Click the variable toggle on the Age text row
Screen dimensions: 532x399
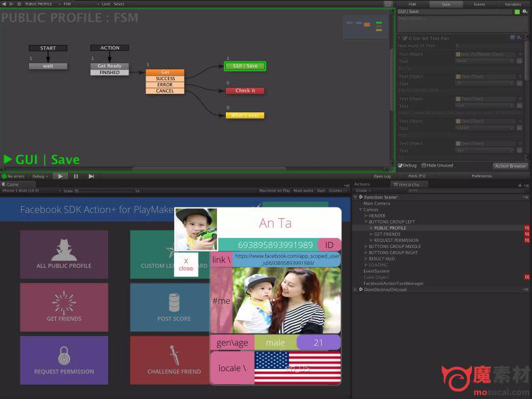520,150
